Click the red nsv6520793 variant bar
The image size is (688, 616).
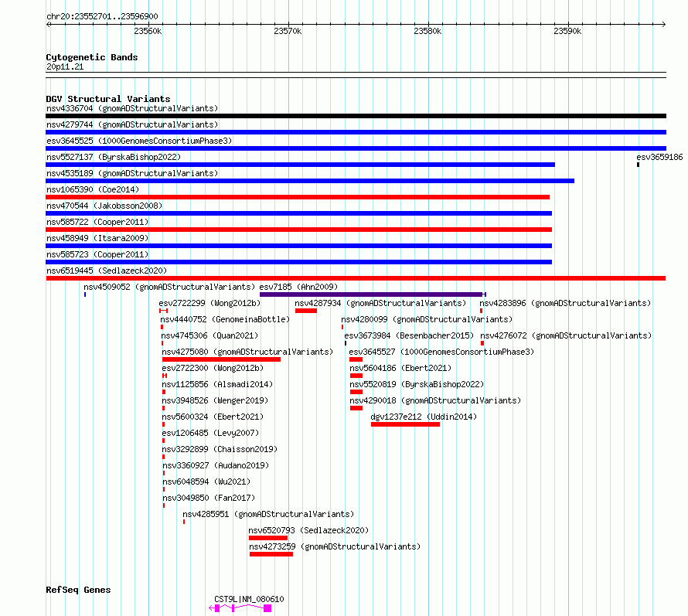point(268,538)
